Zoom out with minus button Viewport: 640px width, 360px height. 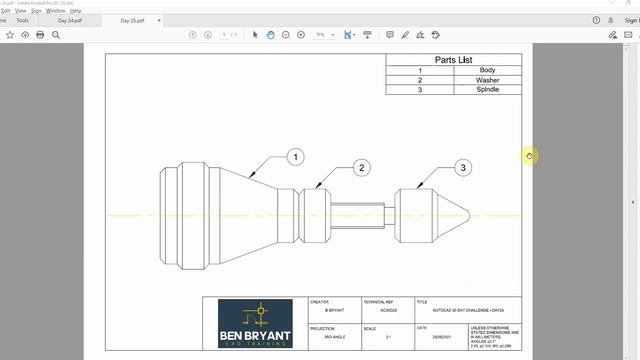pos(286,35)
